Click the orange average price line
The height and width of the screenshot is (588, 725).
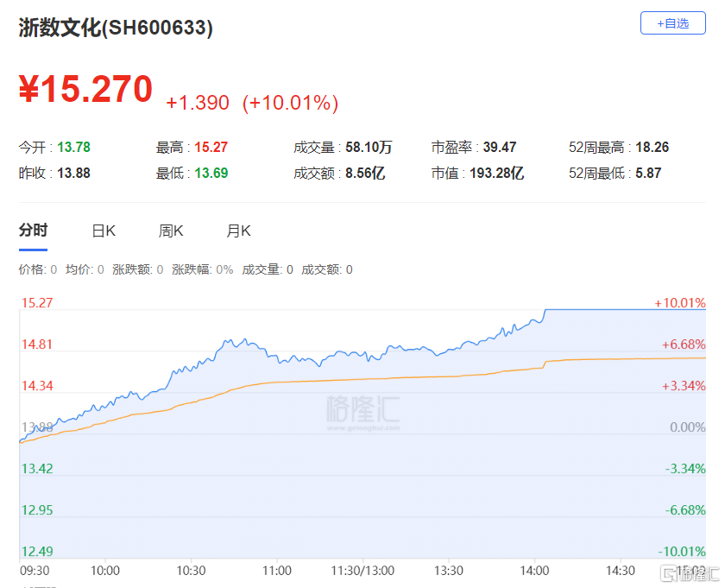click(362, 379)
